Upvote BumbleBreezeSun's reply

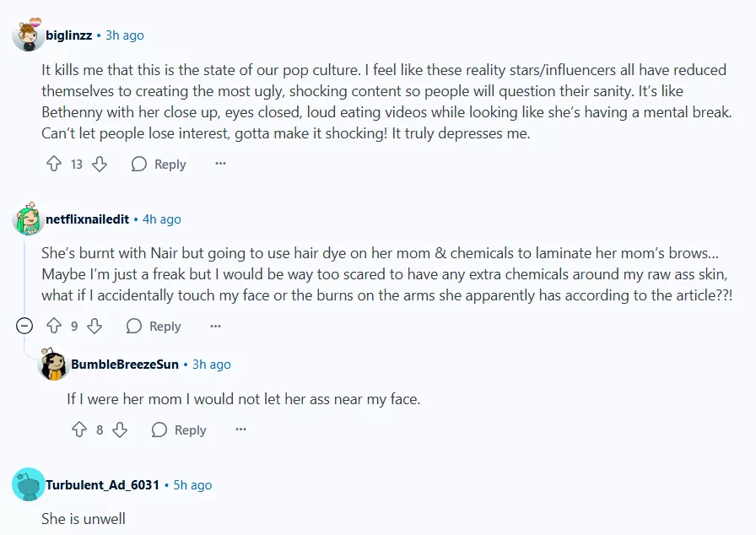79,430
